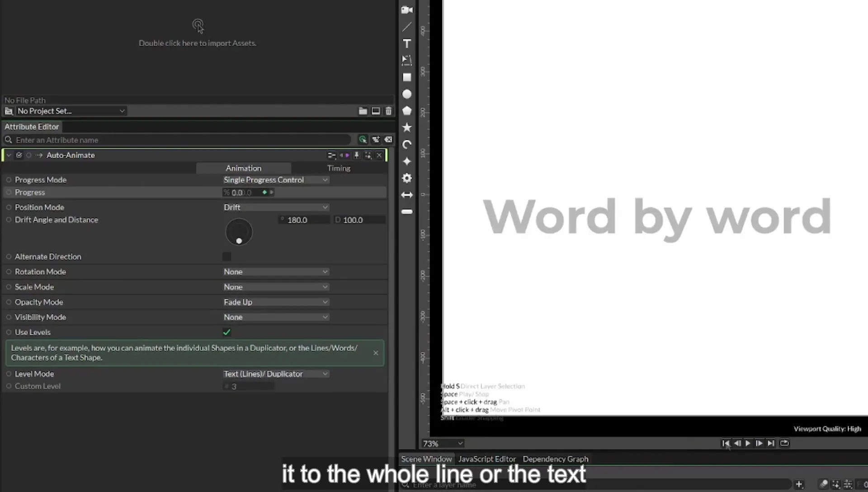This screenshot has height=492, width=868.
Task: Collapse the Auto-Animate section chevron
Action: click(9, 155)
